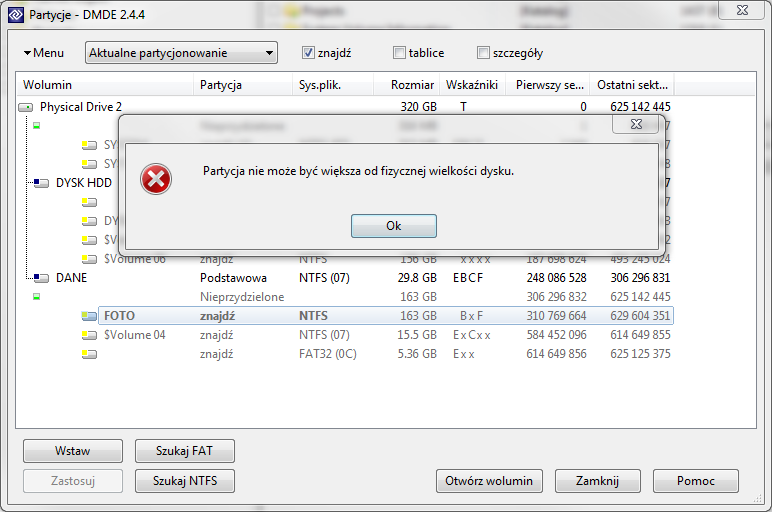This screenshot has height=512, width=772.
Task: Click the $Volume 04 volume icon
Action: point(89,335)
